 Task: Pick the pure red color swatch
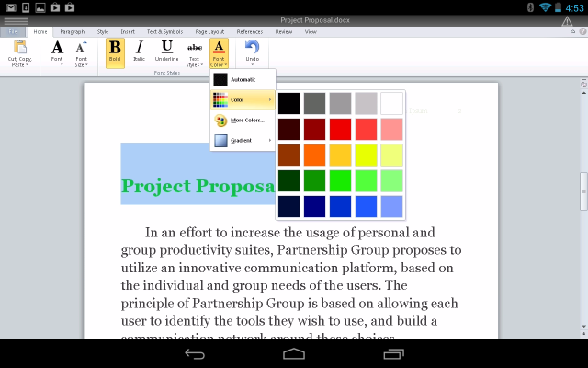340,129
